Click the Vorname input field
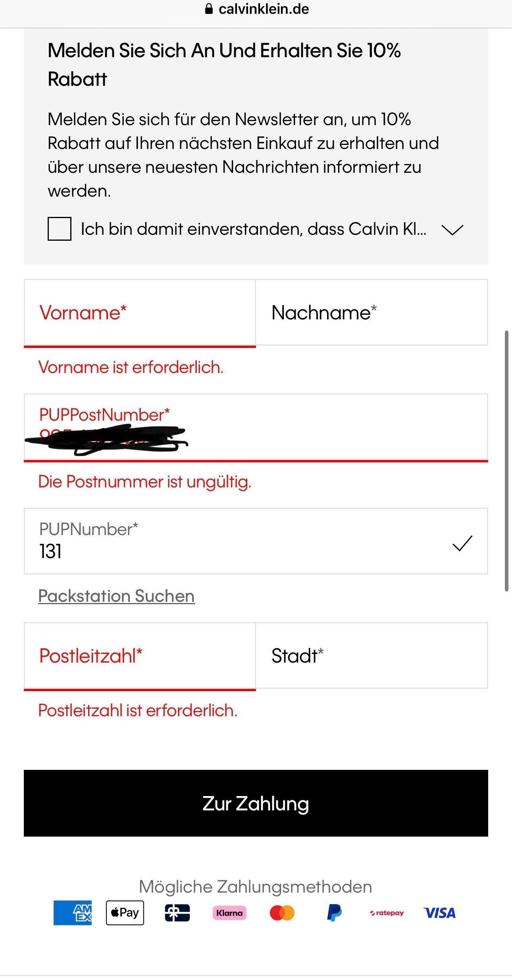This screenshot has height=980, width=512. pos(139,313)
